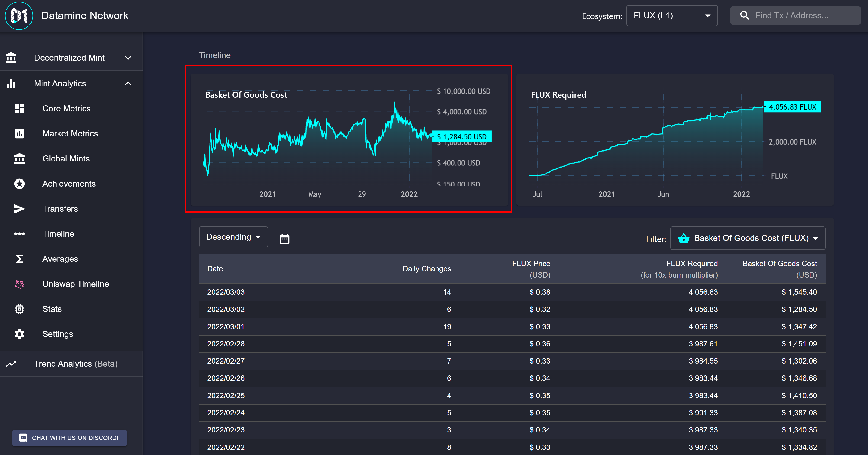This screenshot has width=868, height=455.
Task: Click the Settings gear icon
Action: pyautogui.click(x=19, y=334)
